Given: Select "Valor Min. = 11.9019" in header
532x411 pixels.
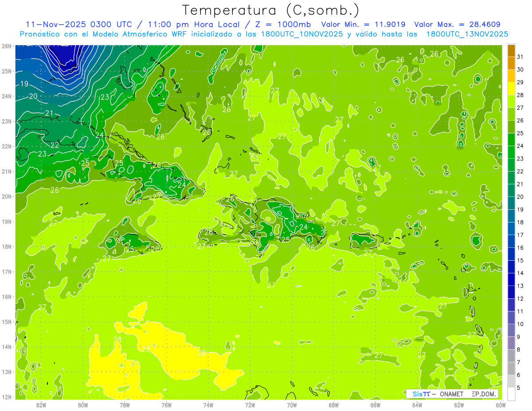Looking at the screenshot, I should (364, 24).
